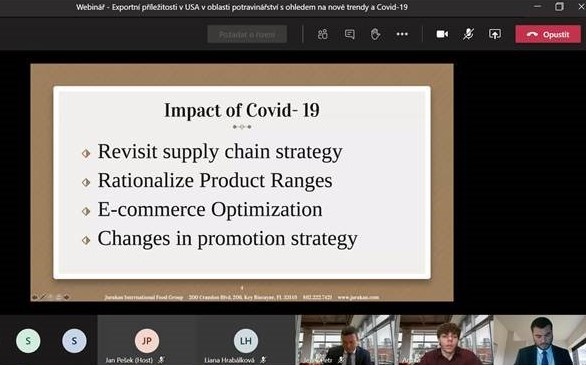Click the greyed request control button
This screenshot has height=368, width=586.
tap(247, 34)
